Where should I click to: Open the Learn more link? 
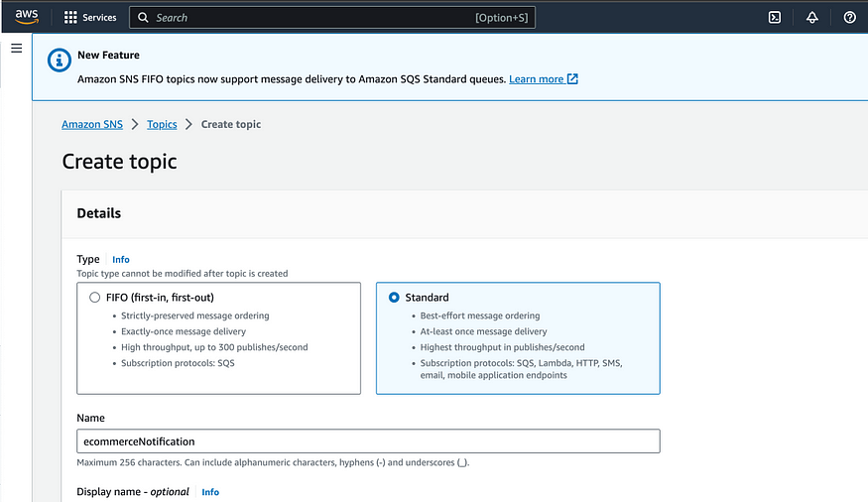point(536,79)
